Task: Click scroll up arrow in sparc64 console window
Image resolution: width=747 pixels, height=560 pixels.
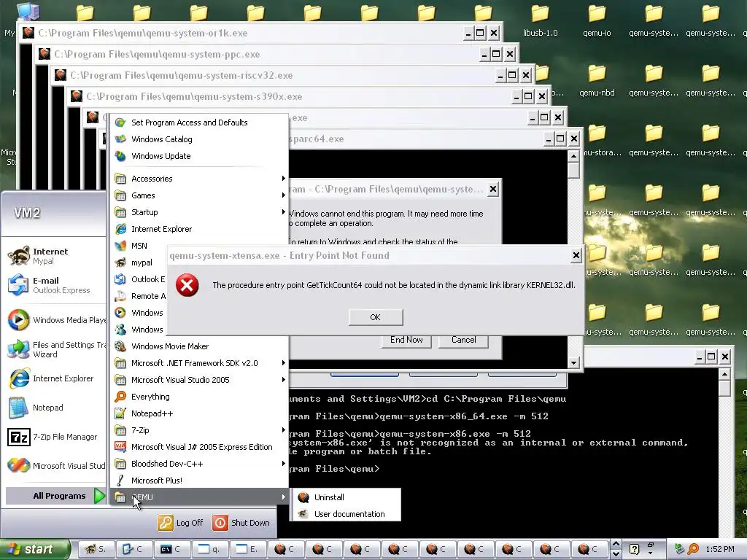Action: (573, 156)
